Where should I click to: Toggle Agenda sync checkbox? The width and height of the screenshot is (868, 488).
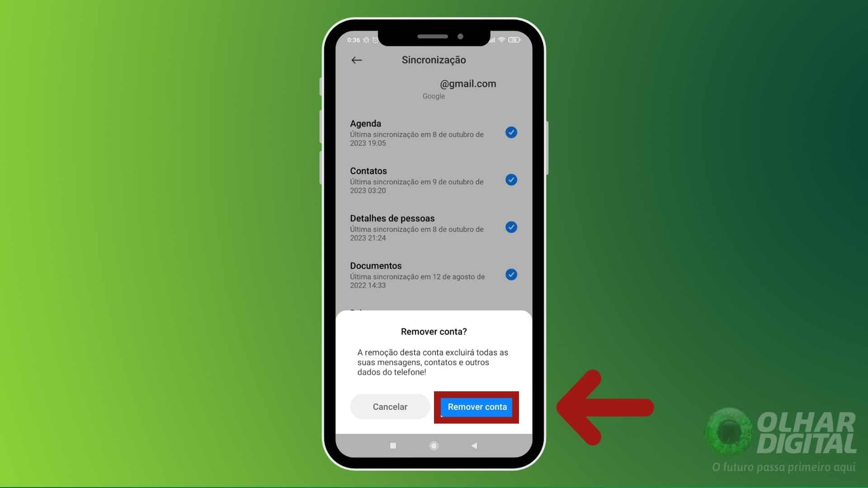tap(510, 132)
